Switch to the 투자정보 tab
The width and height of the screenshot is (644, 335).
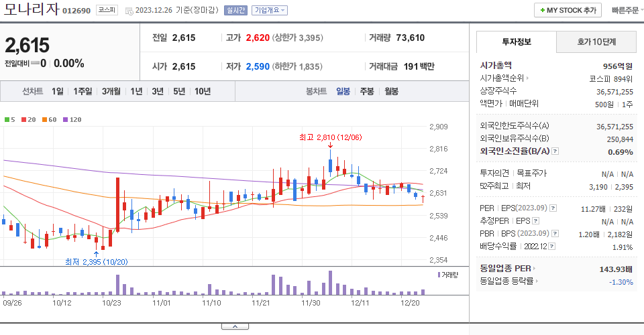[x=517, y=42]
